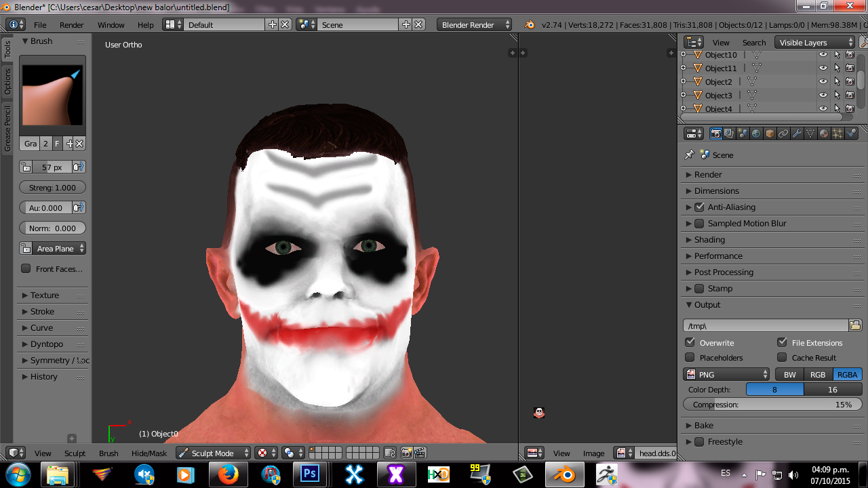The width and height of the screenshot is (868, 488).
Task: Expand the Bake panel
Action: [773, 425]
